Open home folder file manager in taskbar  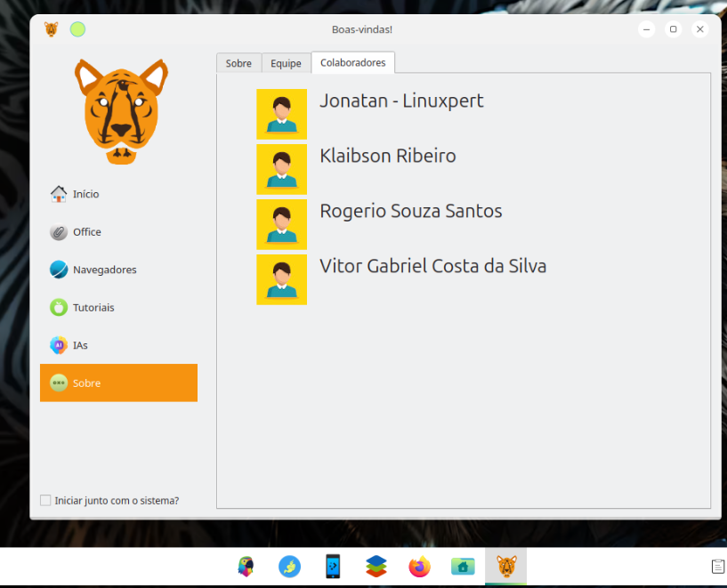click(x=463, y=567)
